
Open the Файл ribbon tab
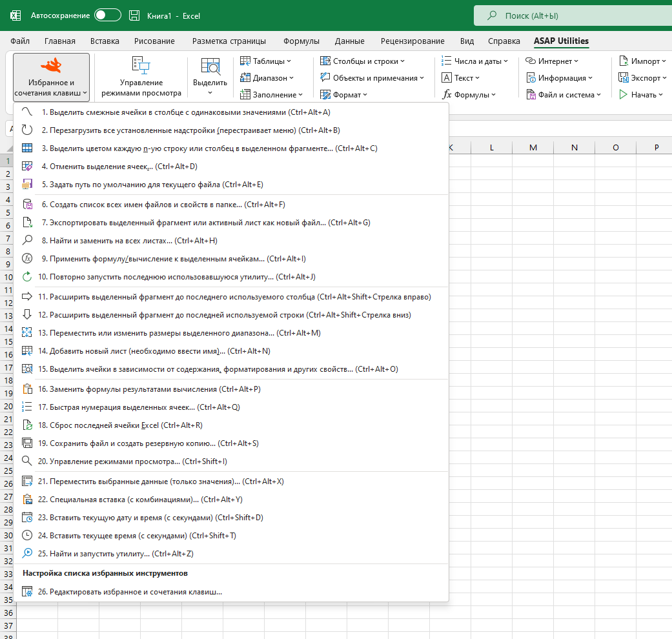[x=20, y=41]
